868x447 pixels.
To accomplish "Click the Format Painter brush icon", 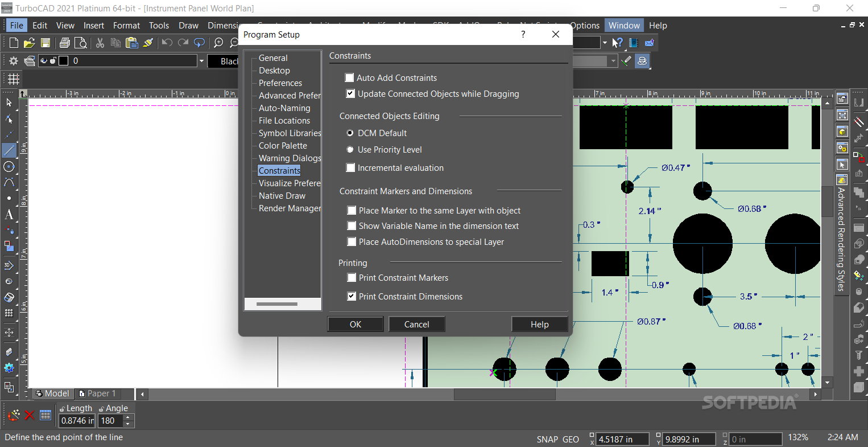I will tap(148, 43).
